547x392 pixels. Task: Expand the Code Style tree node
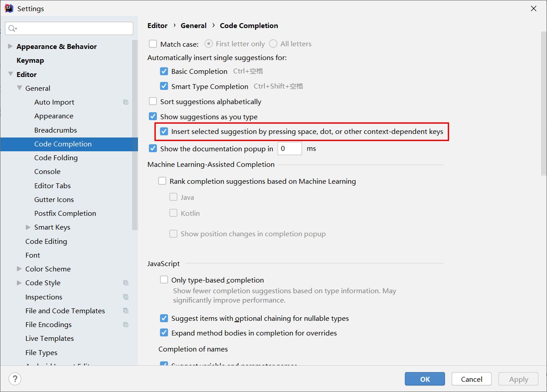pos(19,283)
